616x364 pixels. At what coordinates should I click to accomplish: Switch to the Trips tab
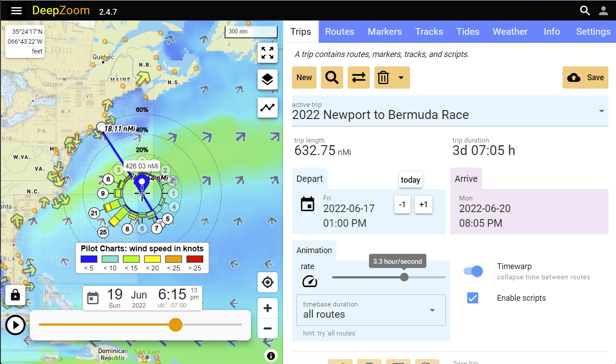[301, 32]
